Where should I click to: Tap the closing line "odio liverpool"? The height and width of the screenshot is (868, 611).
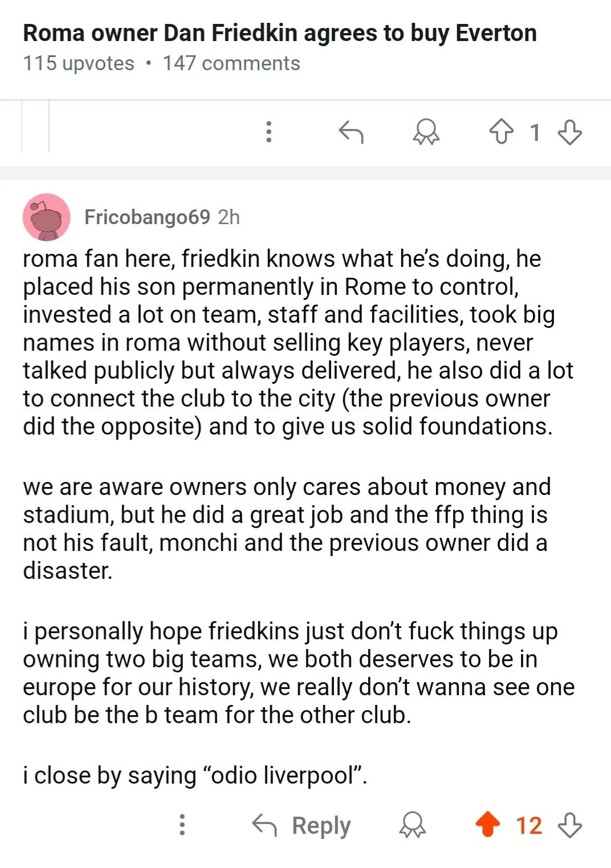[x=195, y=776]
